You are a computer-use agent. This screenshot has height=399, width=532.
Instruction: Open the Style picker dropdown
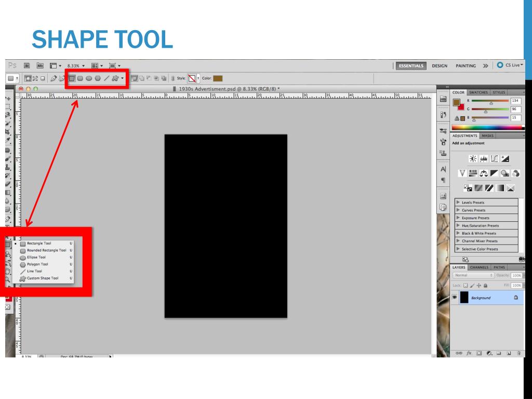(198, 78)
